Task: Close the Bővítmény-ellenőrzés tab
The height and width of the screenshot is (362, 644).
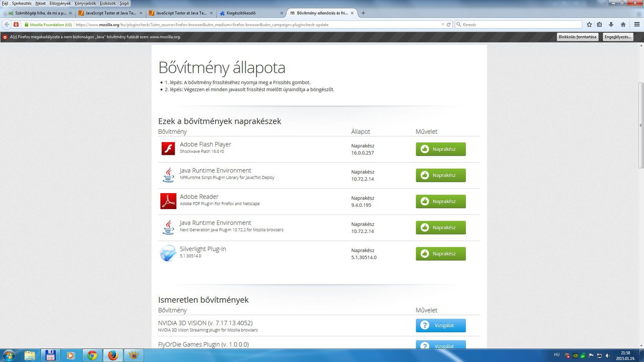Action: pyautogui.click(x=352, y=13)
